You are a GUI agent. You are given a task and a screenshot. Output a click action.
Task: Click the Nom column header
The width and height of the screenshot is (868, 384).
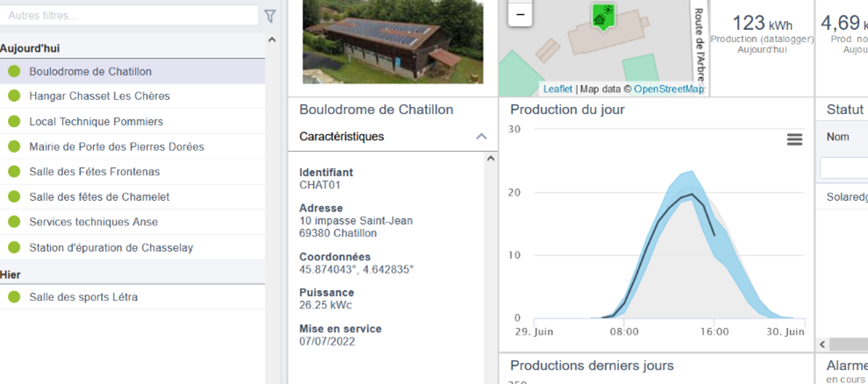pyautogui.click(x=837, y=137)
